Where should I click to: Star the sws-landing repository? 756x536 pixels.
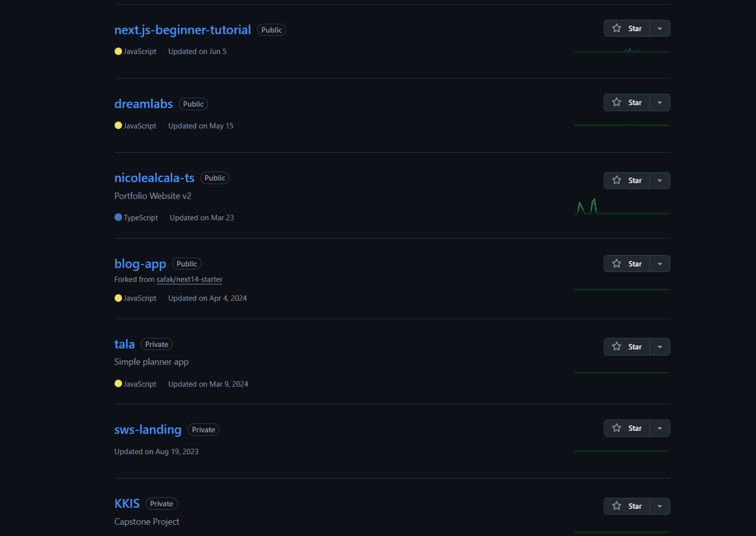coord(627,428)
